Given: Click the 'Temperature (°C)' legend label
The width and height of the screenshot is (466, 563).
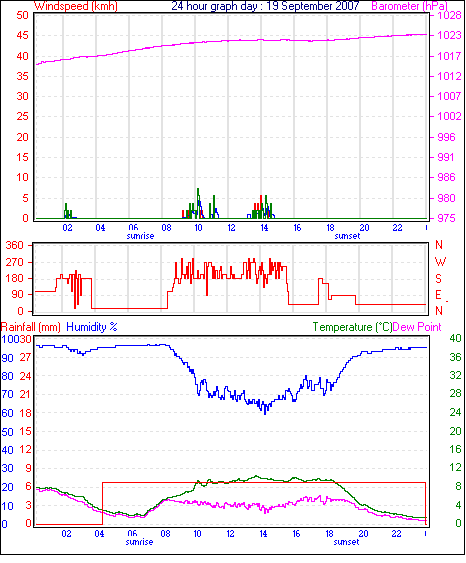Looking at the screenshot, I should coord(352,327).
